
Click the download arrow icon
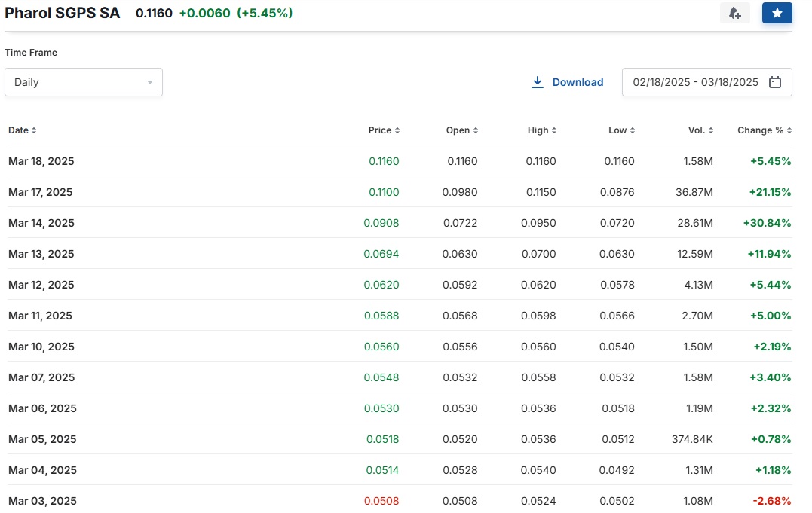pyautogui.click(x=538, y=82)
